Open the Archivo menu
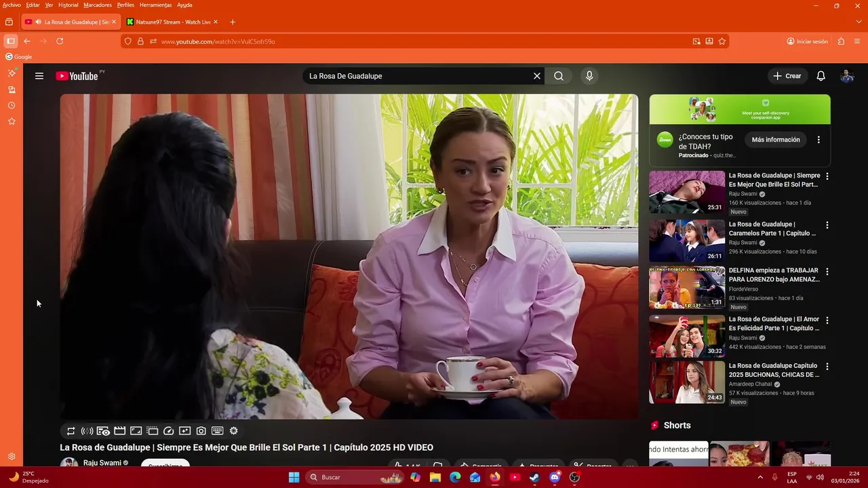The image size is (868, 488). (12, 5)
